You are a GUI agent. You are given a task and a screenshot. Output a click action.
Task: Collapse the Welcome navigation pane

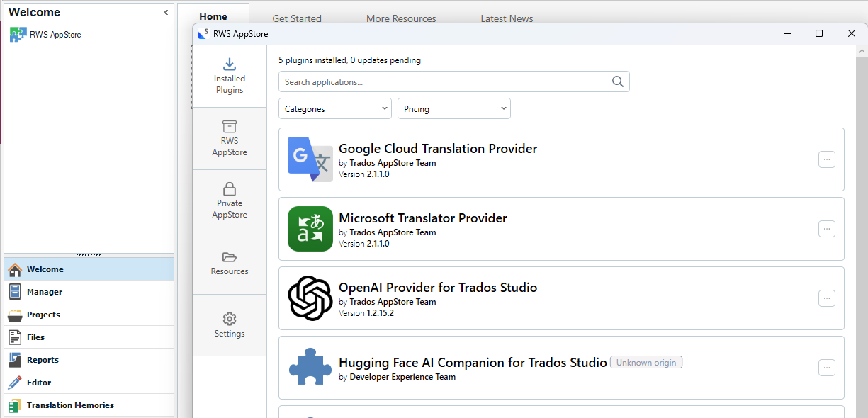coord(166,13)
